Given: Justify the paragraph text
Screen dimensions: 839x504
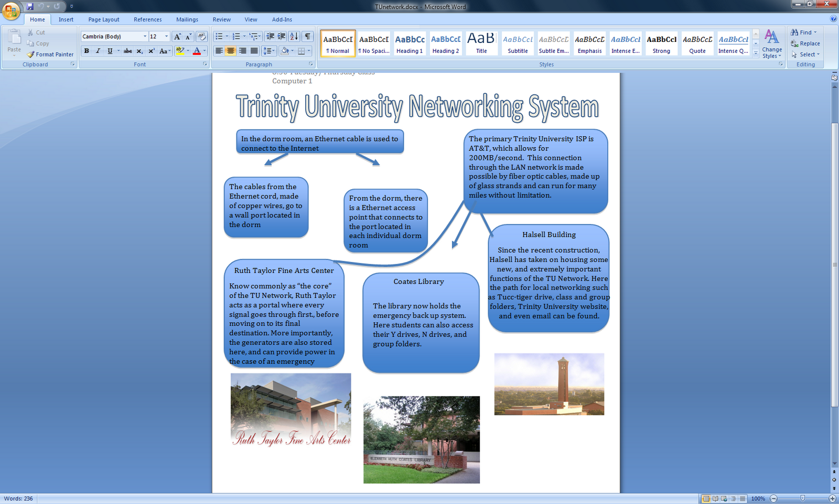Looking at the screenshot, I should tap(254, 51).
